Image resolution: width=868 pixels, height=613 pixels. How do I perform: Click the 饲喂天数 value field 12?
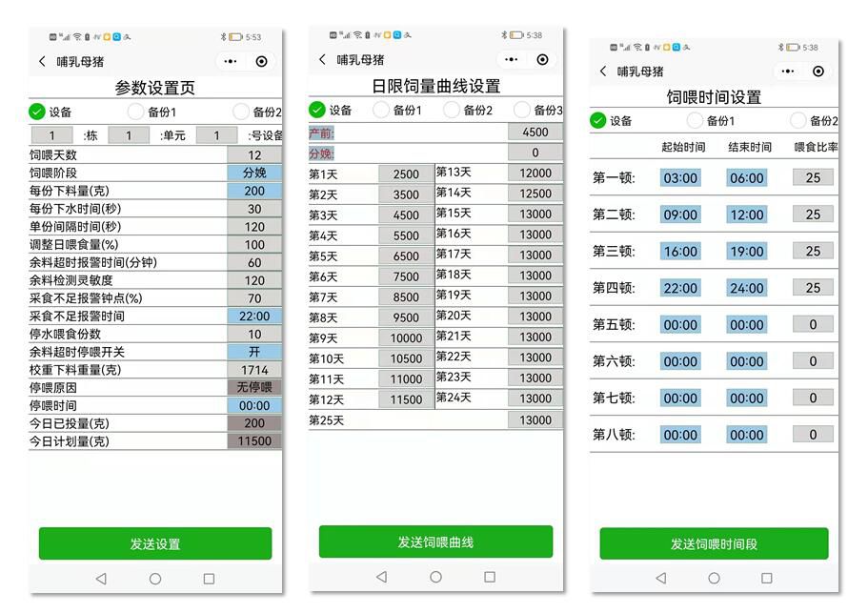254,155
